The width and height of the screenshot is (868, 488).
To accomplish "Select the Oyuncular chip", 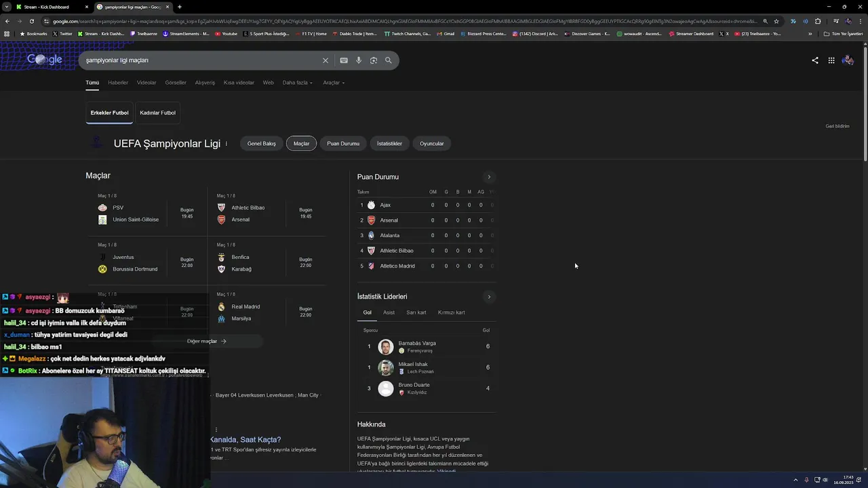I will coord(431,144).
